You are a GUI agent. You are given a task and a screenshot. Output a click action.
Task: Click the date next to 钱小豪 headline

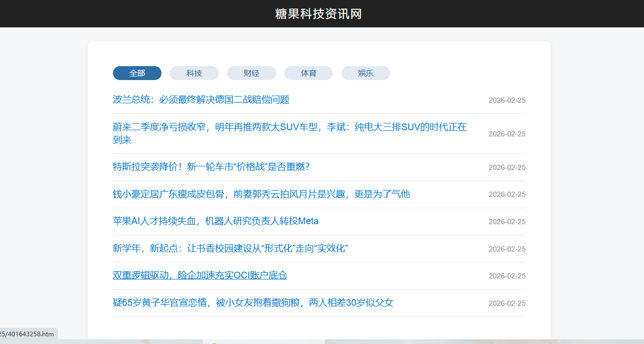point(507,194)
